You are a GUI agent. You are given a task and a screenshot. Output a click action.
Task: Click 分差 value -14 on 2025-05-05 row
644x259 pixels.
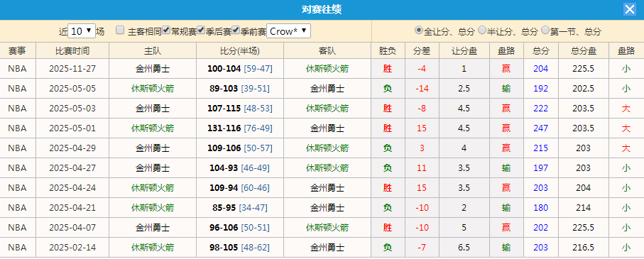(422, 89)
